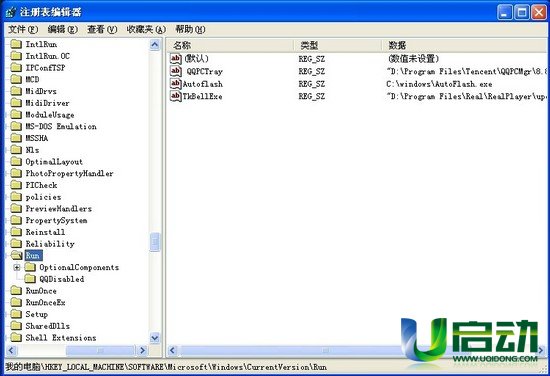Open the 收藏夹(A) favorites menu

pyautogui.click(x=146, y=29)
